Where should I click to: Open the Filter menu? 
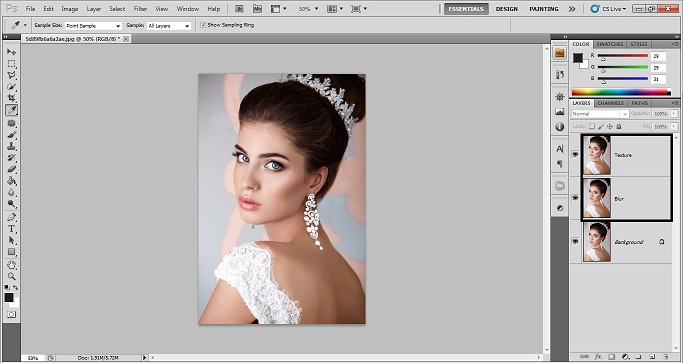pyautogui.click(x=140, y=9)
